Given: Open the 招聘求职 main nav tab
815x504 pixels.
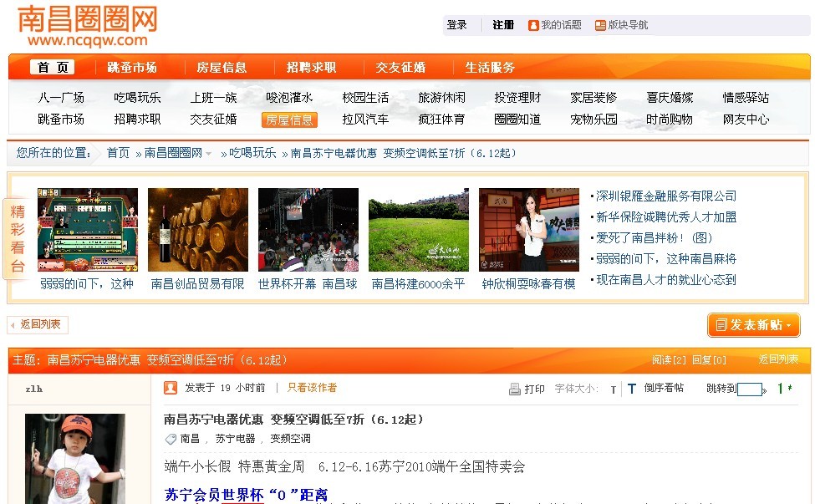Looking at the screenshot, I should [311, 68].
